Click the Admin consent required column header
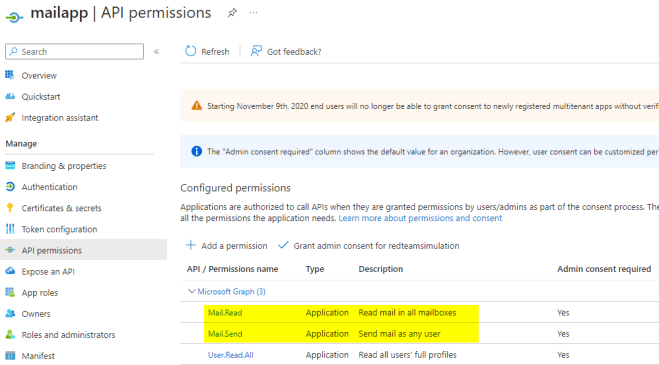The image size is (659, 365). 604,269
